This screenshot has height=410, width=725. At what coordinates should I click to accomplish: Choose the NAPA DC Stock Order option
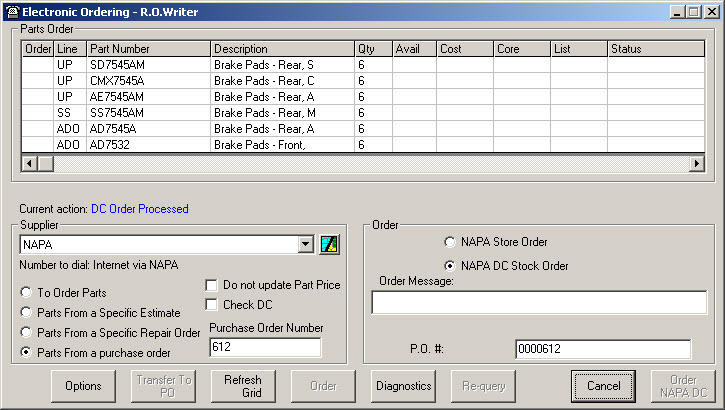[449, 266]
